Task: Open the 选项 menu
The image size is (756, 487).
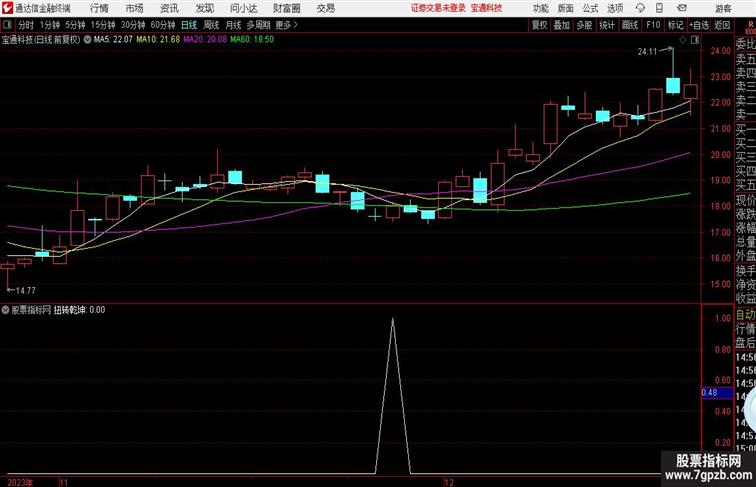Action: coord(615,9)
